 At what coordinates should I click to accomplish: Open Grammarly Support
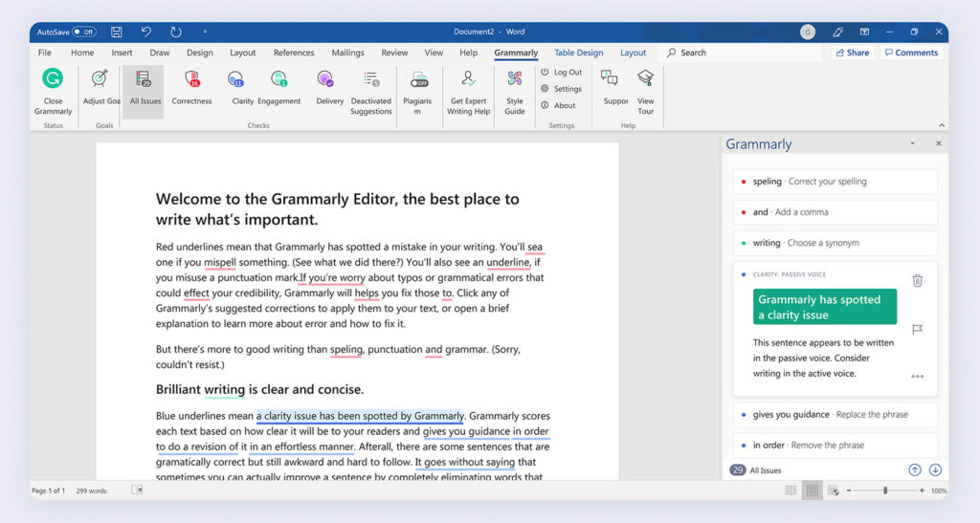point(615,87)
